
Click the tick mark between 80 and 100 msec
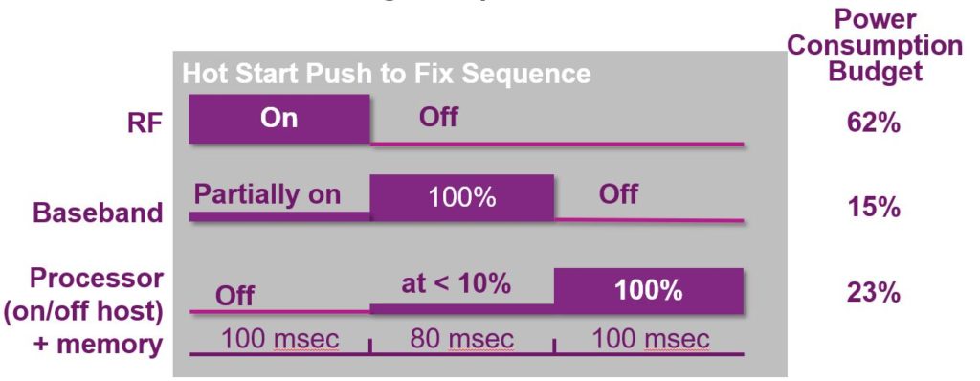point(554,346)
